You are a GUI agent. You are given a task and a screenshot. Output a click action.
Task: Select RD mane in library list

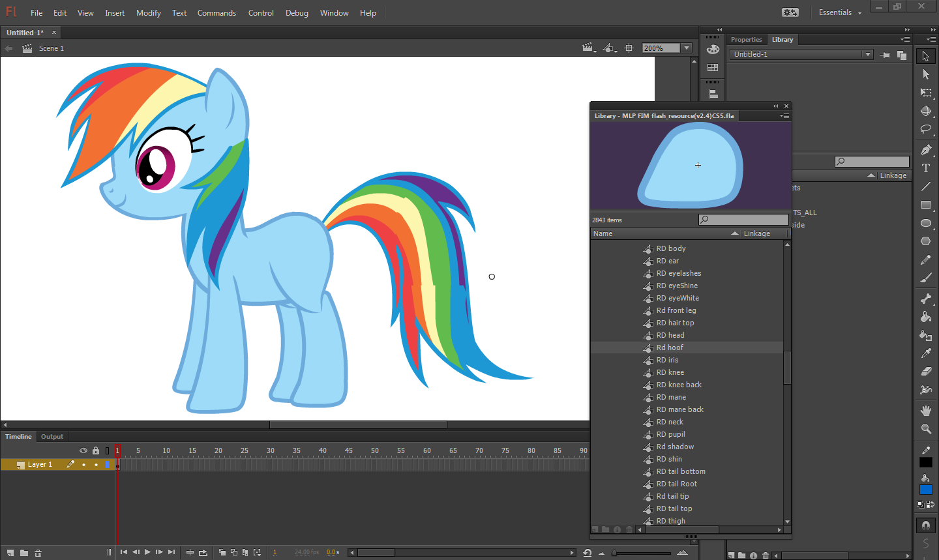pos(671,397)
